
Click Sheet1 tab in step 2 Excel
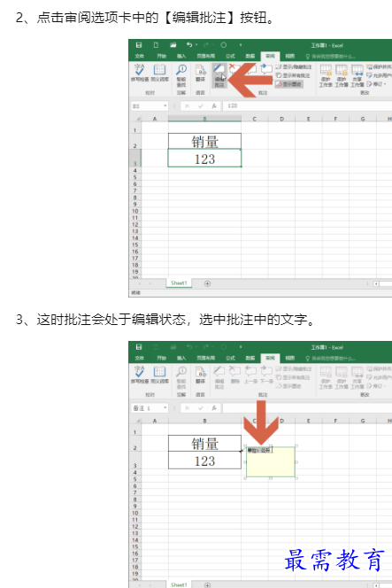click(179, 283)
